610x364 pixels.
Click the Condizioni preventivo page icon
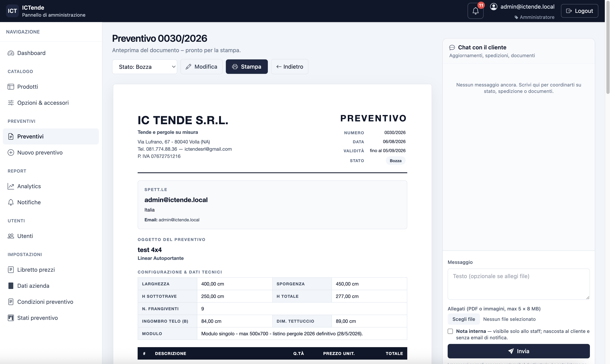(11, 302)
